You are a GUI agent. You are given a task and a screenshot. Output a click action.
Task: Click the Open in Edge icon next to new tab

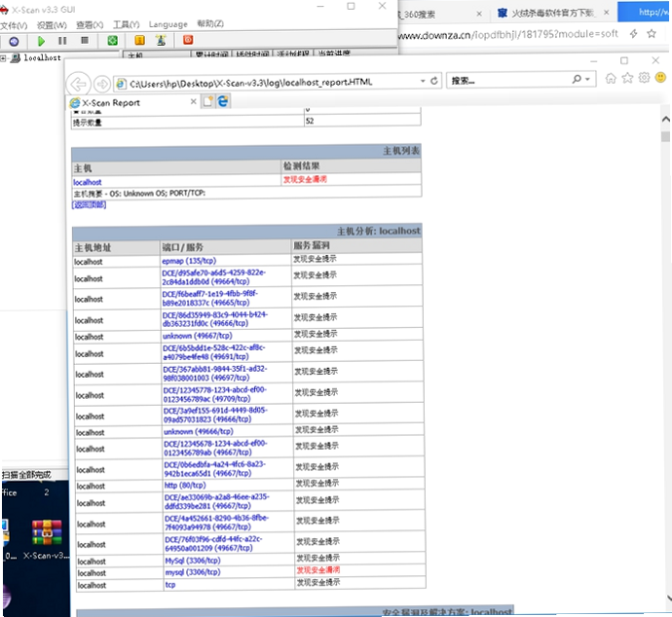coord(223,101)
